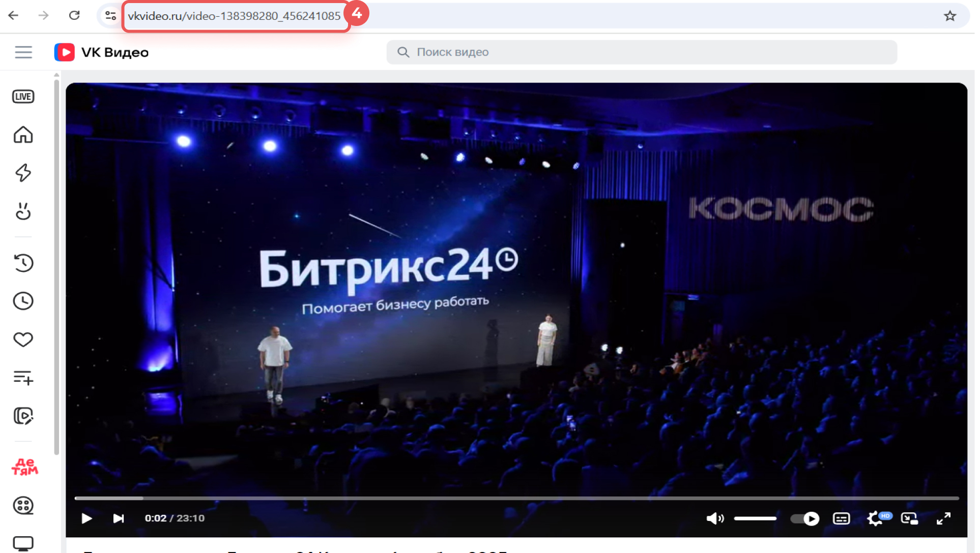Open the LIVE streams sidebar icon
980x553 pixels.
[x=23, y=97]
